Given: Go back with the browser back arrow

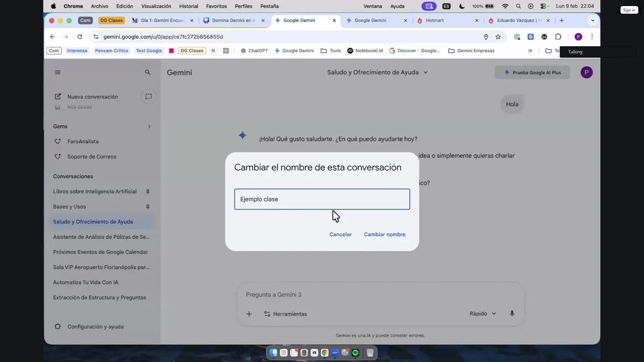Looking at the screenshot, I should coord(52,37).
